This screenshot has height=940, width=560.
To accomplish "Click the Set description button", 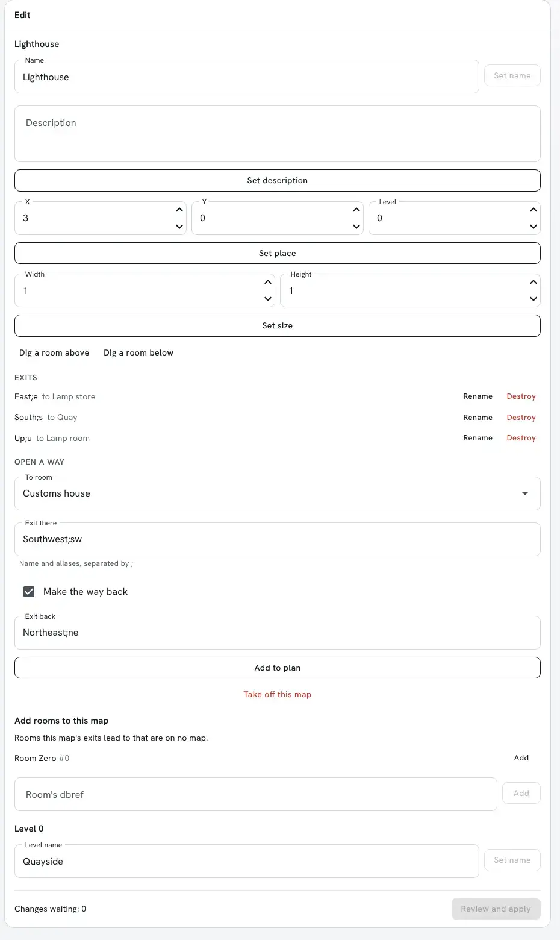I will click(278, 181).
